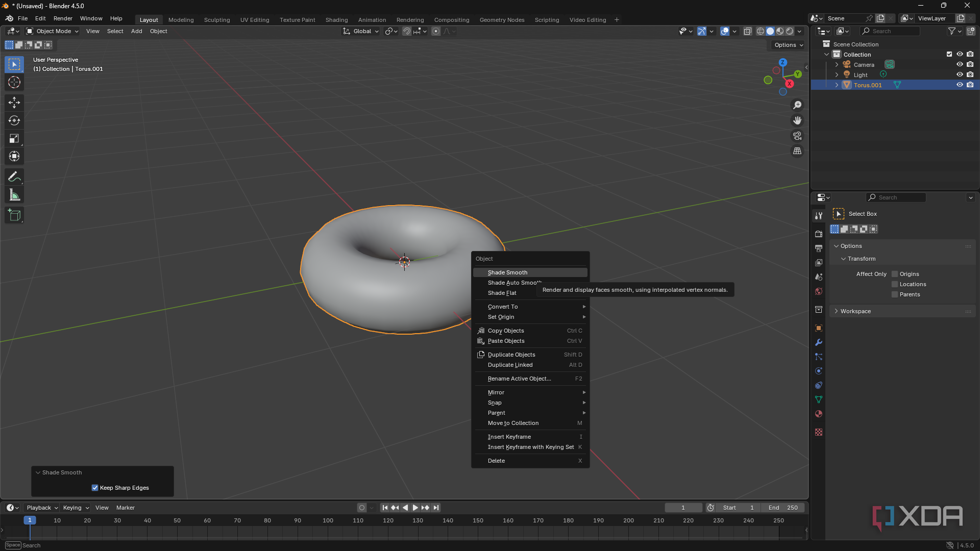Click the blue frame 1 playhead marker
The width and height of the screenshot is (980, 551).
(30, 520)
